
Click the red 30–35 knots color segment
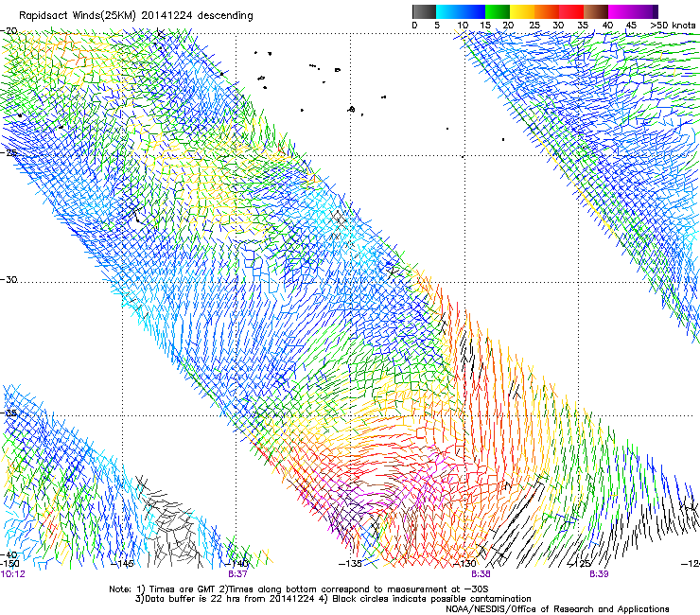571,11
